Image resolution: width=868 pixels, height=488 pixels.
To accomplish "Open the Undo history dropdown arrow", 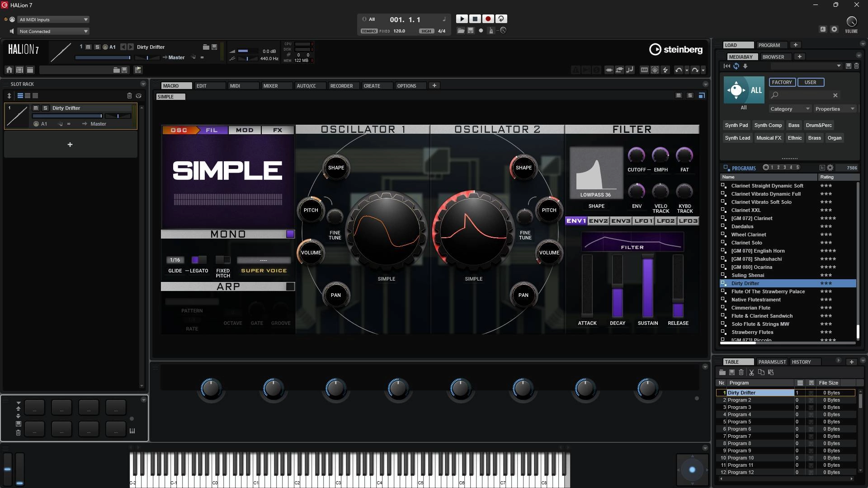I will pos(687,70).
